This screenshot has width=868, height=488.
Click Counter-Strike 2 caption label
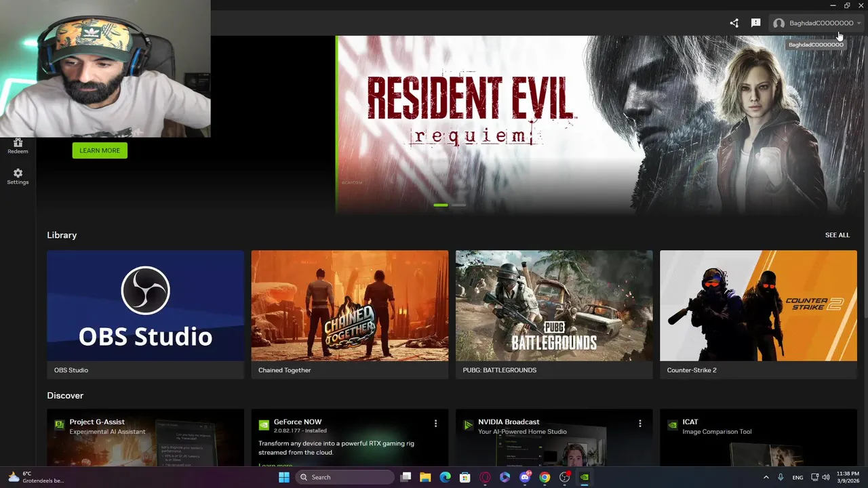pyautogui.click(x=692, y=370)
